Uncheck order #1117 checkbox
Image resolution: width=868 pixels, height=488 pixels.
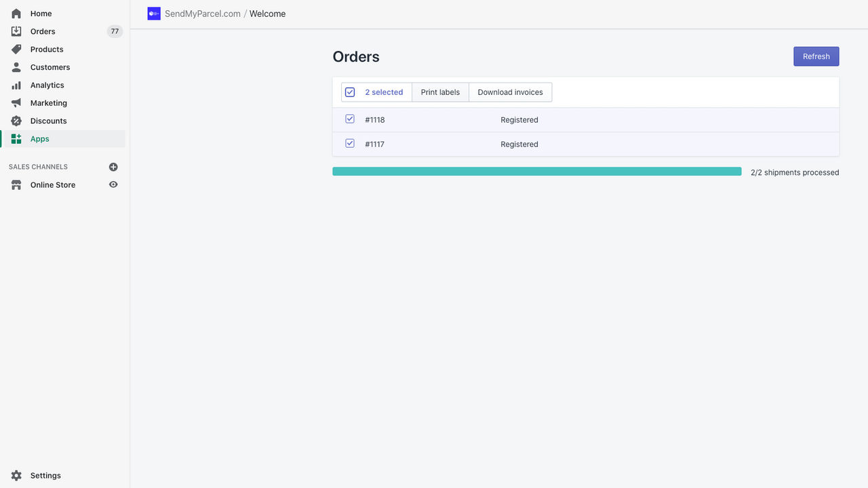pyautogui.click(x=350, y=143)
